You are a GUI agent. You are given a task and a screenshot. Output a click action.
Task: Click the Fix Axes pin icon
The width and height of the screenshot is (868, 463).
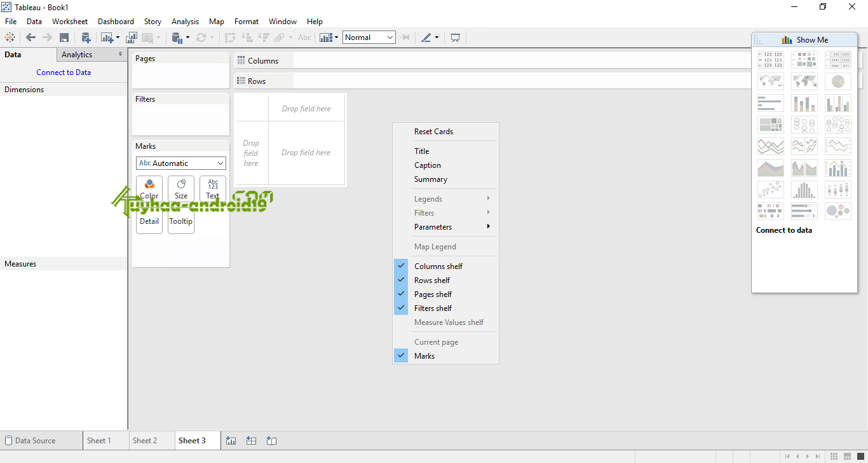(x=406, y=38)
